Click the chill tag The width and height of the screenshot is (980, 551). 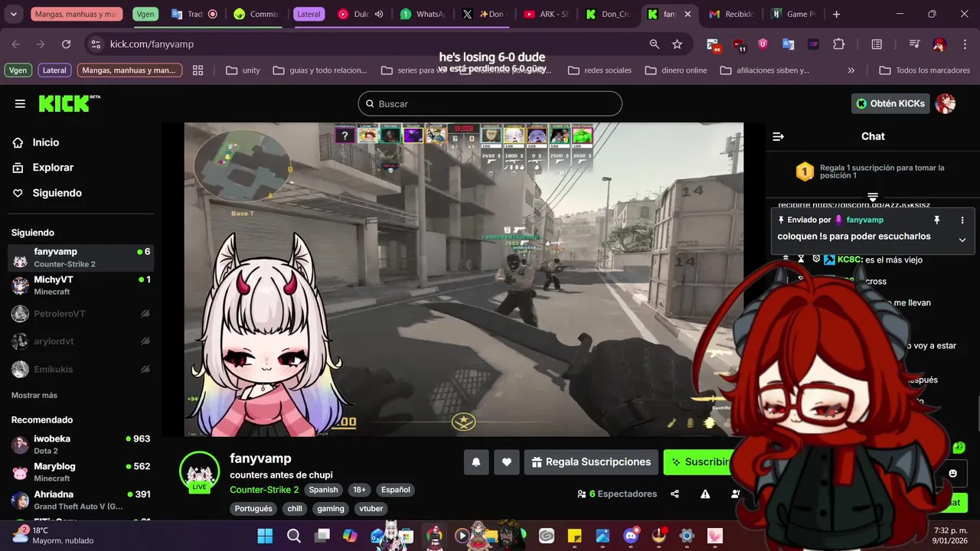click(295, 508)
